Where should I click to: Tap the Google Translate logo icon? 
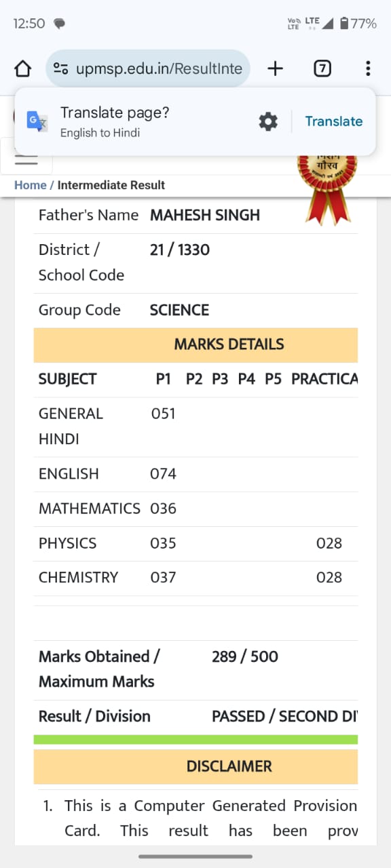(x=37, y=121)
